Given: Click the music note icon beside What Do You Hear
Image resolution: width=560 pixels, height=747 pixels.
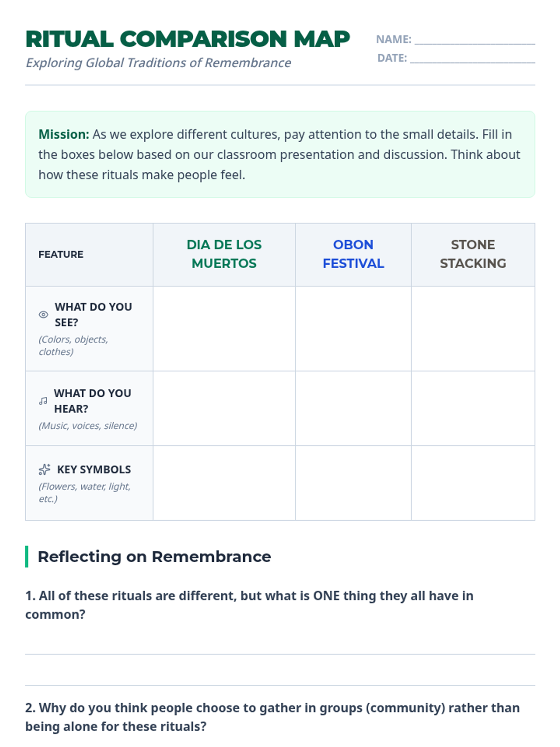Looking at the screenshot, I should [x=43, y=401].
